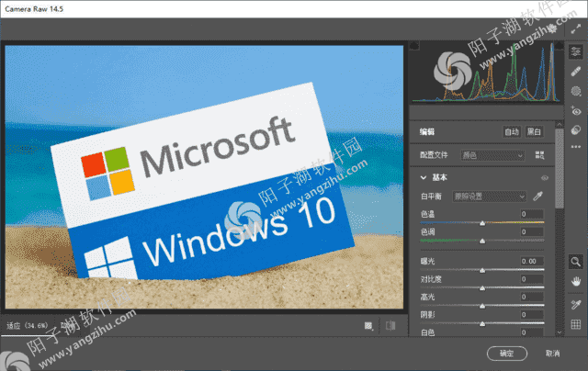The image size is (588, 371).
Task: Click the 对比度 contrast slider handle
Action: click(482, 288)
